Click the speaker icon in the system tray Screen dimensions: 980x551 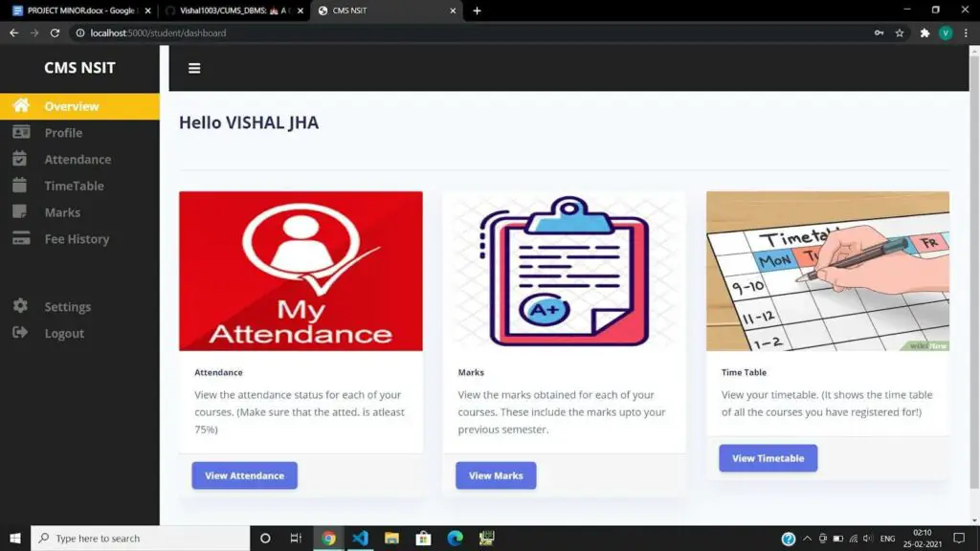tap(866, 538)
